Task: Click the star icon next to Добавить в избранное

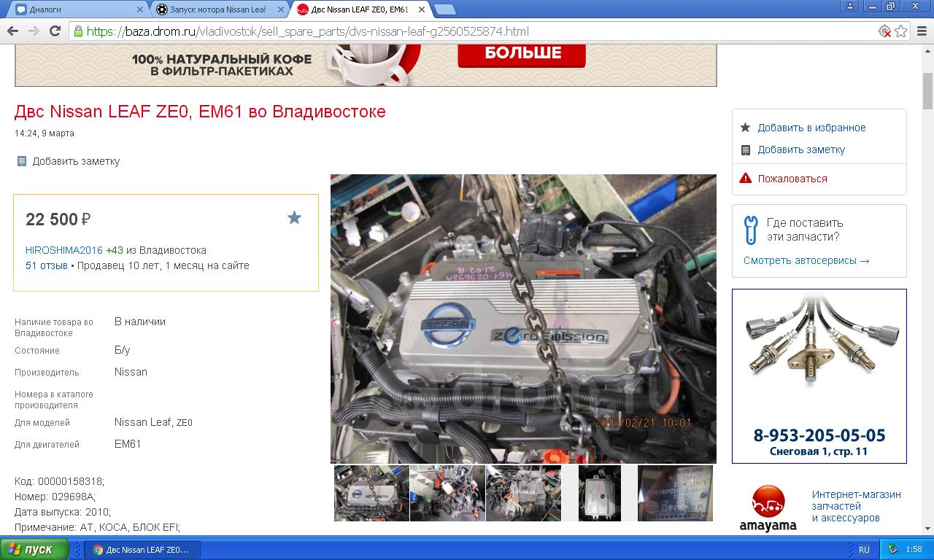Action: [745, 128]
